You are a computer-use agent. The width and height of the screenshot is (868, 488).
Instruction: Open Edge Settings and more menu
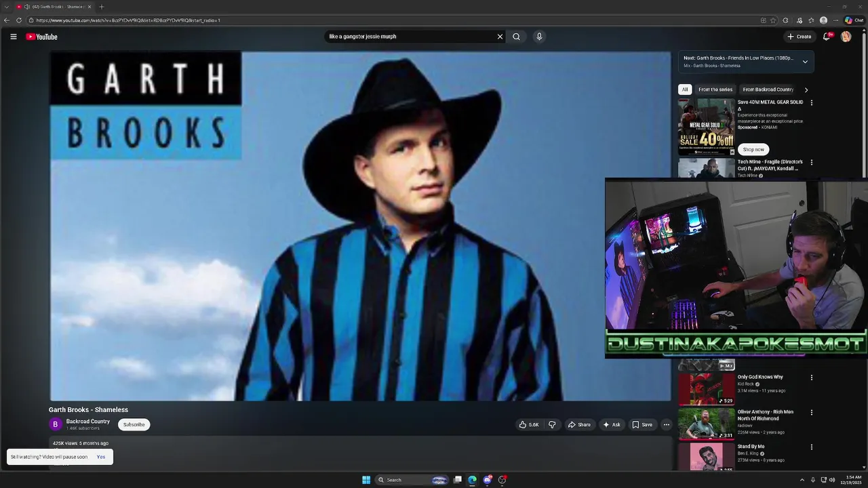tap(835, 20)
